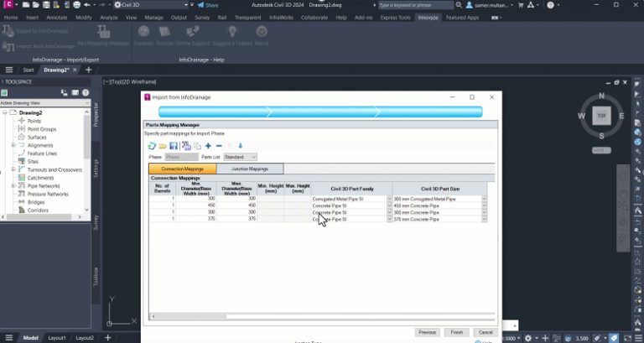The height and width of the screenshot is (343, 644).
Task: Click the Civil 3D application menu logo
Action: tap(8, 5)
